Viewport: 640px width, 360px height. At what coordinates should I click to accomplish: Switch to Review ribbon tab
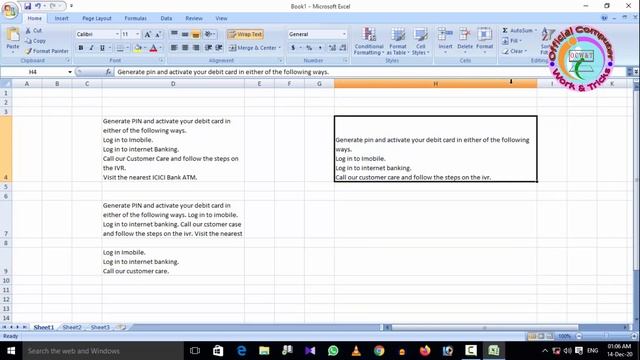(x=194, y=18)
